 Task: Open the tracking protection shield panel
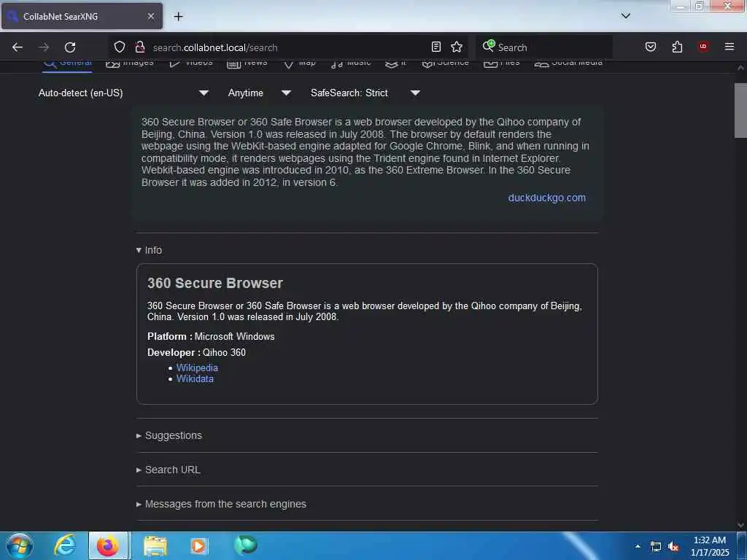tap(120, 47)
